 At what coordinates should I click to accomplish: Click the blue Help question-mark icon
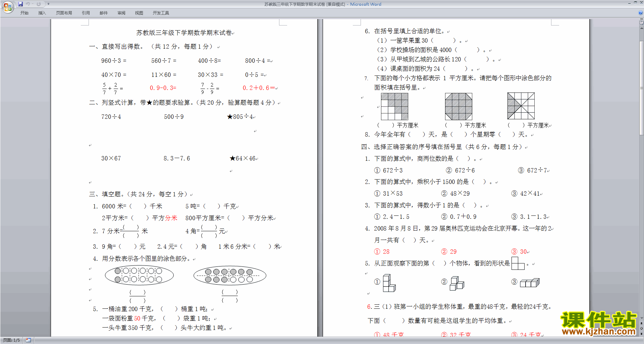pos(641,13)
